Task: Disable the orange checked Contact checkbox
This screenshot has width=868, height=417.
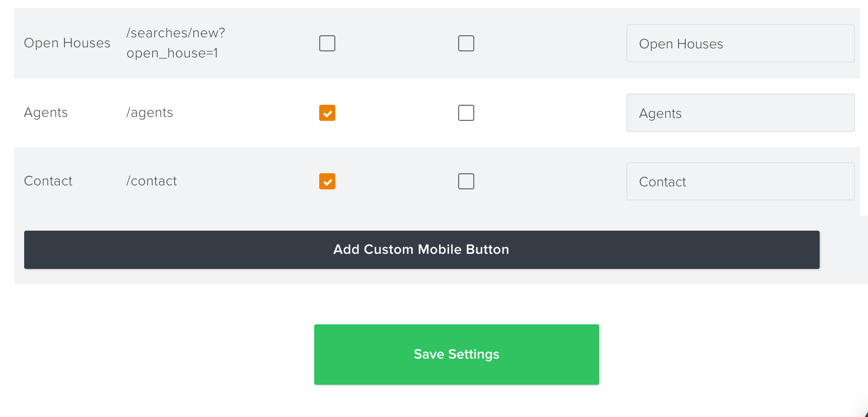Action: point(327,181)
